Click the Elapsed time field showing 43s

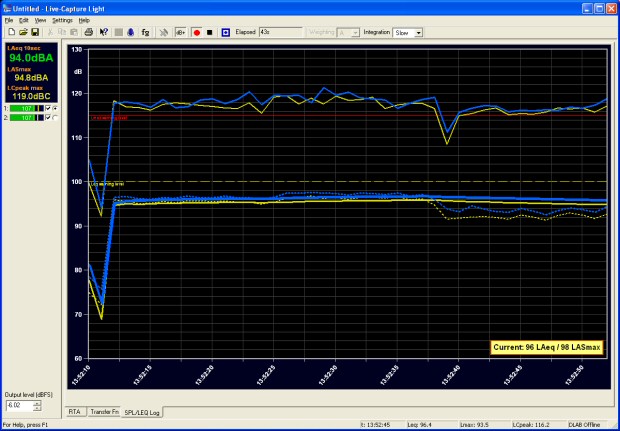[281, 32]
